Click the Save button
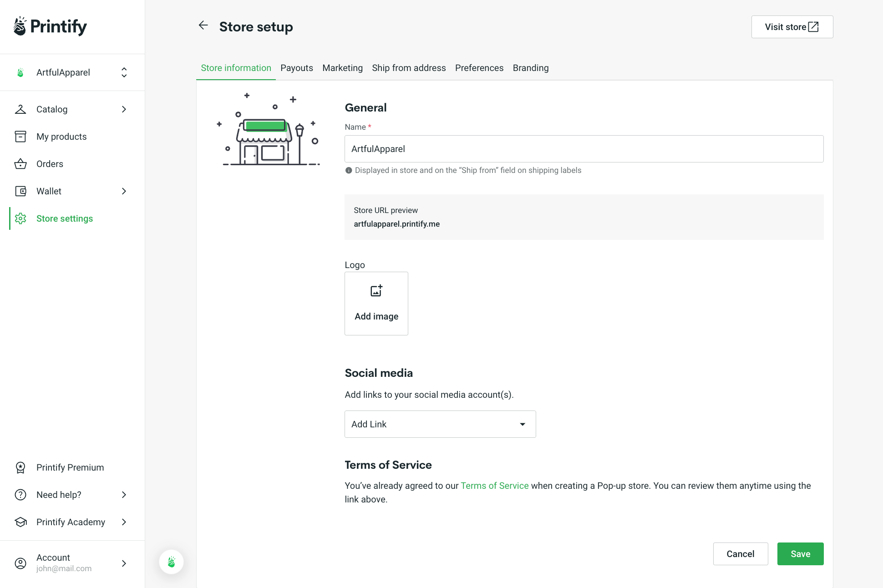Screen dimensions: 883x588 [800, 554]
